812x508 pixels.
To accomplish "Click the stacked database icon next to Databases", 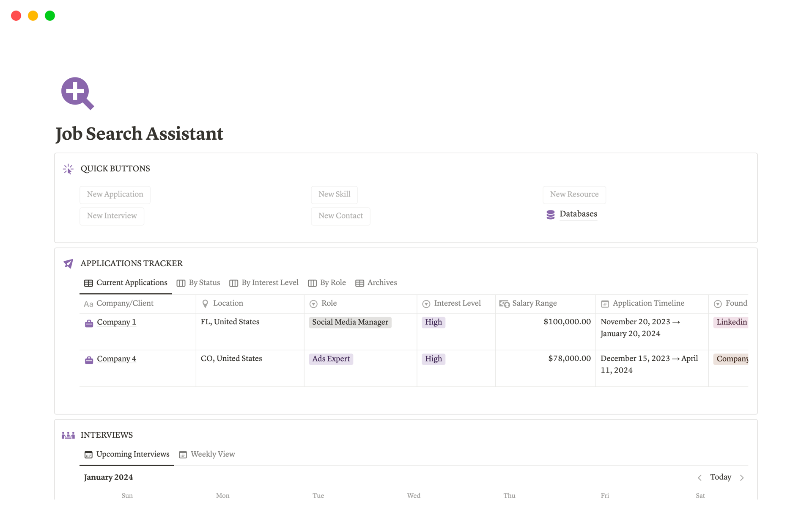I will pyautogui.click(x=550, y=214).
